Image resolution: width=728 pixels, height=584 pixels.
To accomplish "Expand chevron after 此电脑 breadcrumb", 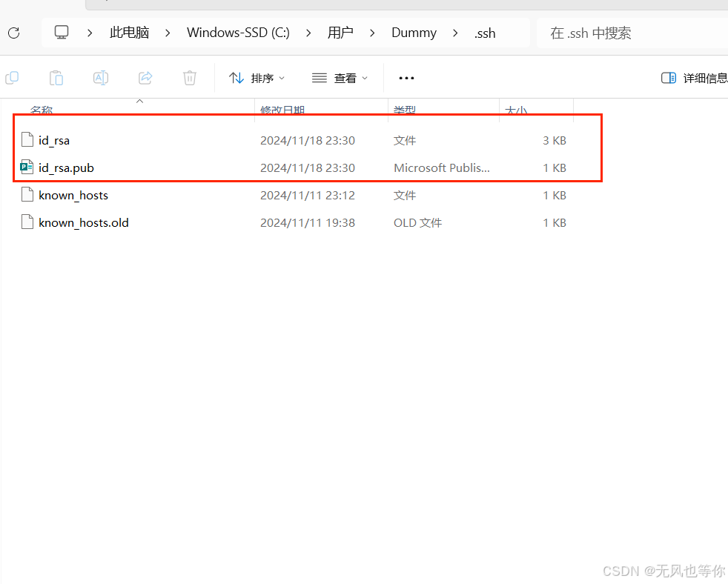I will point(168,33).
